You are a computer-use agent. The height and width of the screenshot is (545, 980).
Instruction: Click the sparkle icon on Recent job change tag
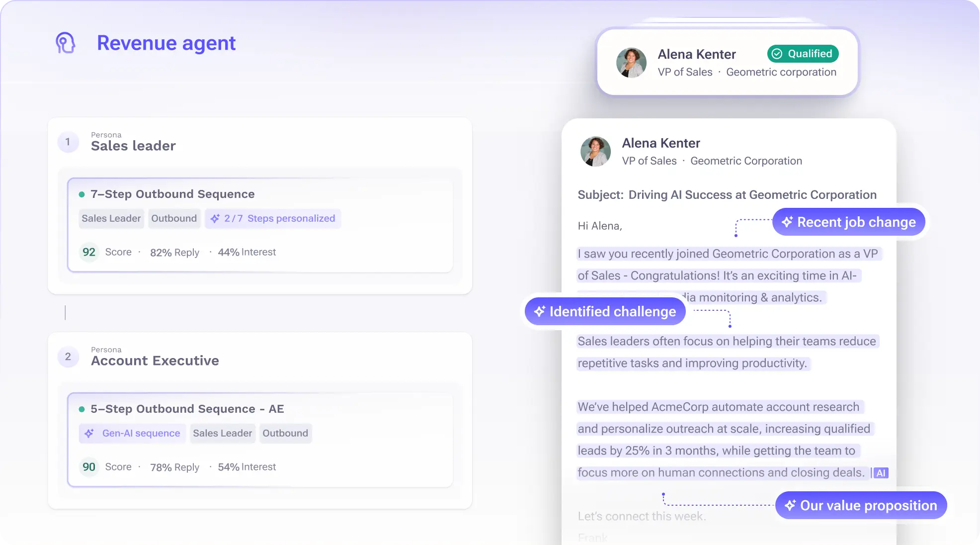pos(787,222)
